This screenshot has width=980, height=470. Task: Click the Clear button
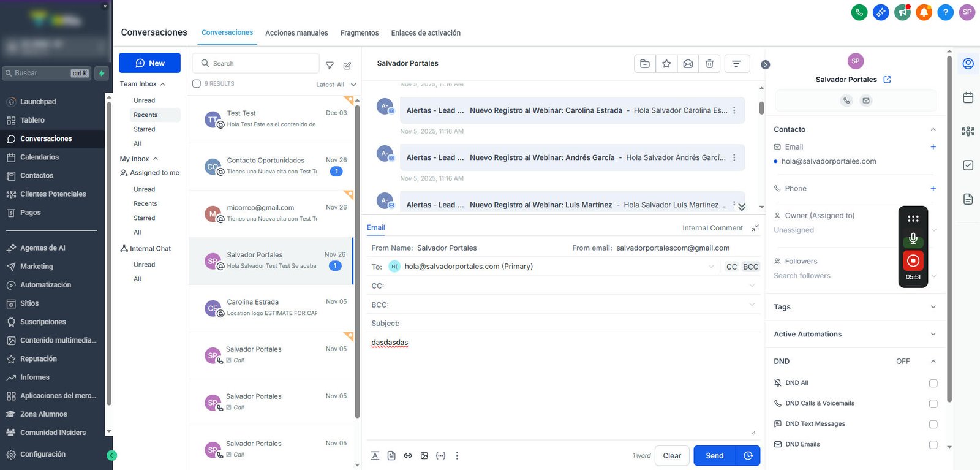tap(672, 456)
